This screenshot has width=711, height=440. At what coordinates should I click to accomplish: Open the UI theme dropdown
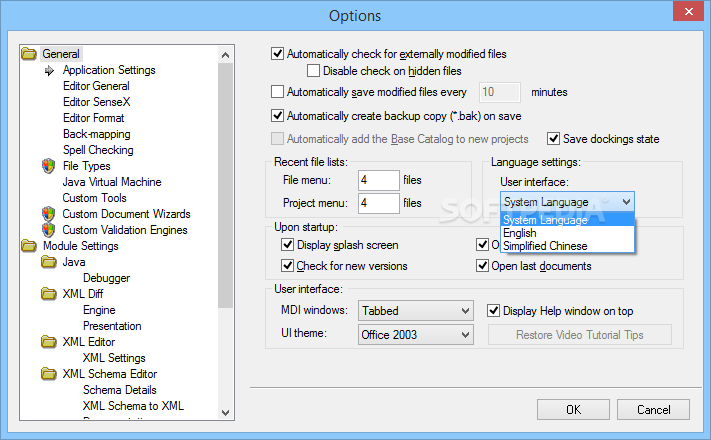pos(415,335)
